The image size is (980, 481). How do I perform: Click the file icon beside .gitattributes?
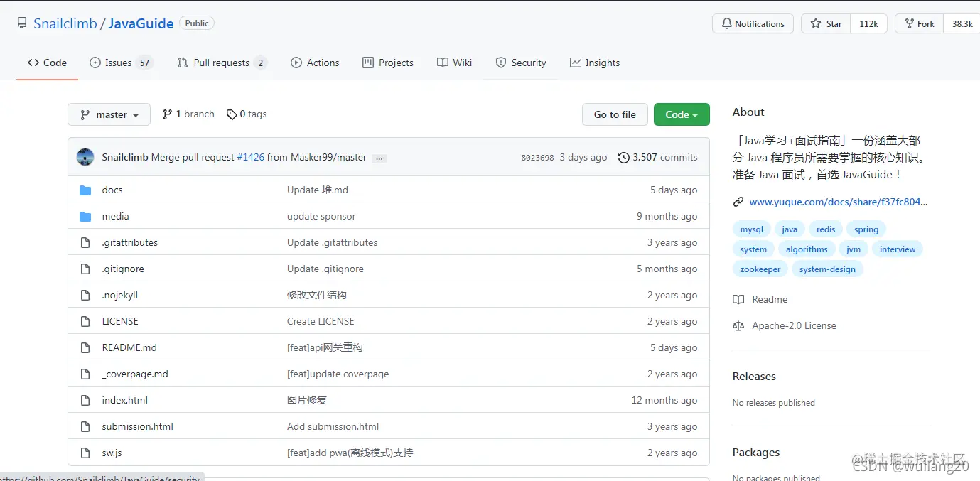pyautogui.click(x=85, y=242)
